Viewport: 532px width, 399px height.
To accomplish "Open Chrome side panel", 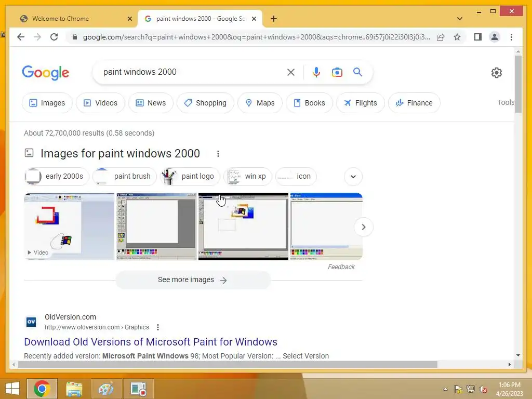I will click(478, 37).
